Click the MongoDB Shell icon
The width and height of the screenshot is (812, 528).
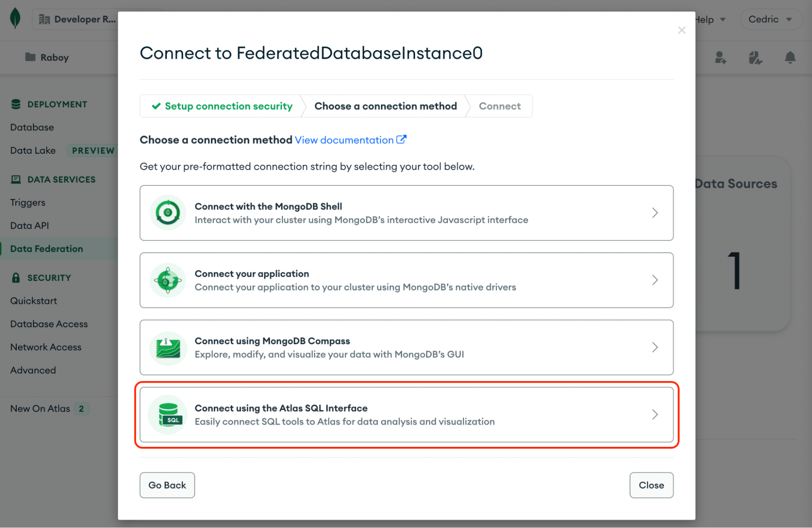[x=168, y=213]
